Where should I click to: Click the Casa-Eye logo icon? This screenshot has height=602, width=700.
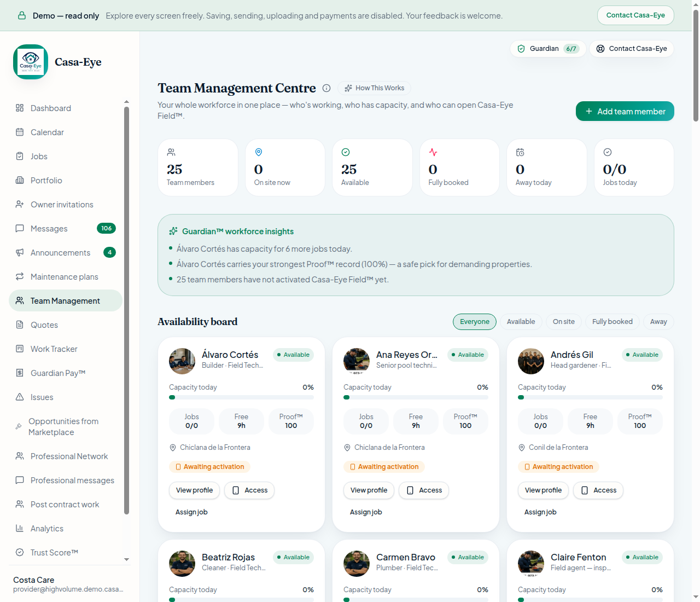pyautogui.click(x=31, y=62)
